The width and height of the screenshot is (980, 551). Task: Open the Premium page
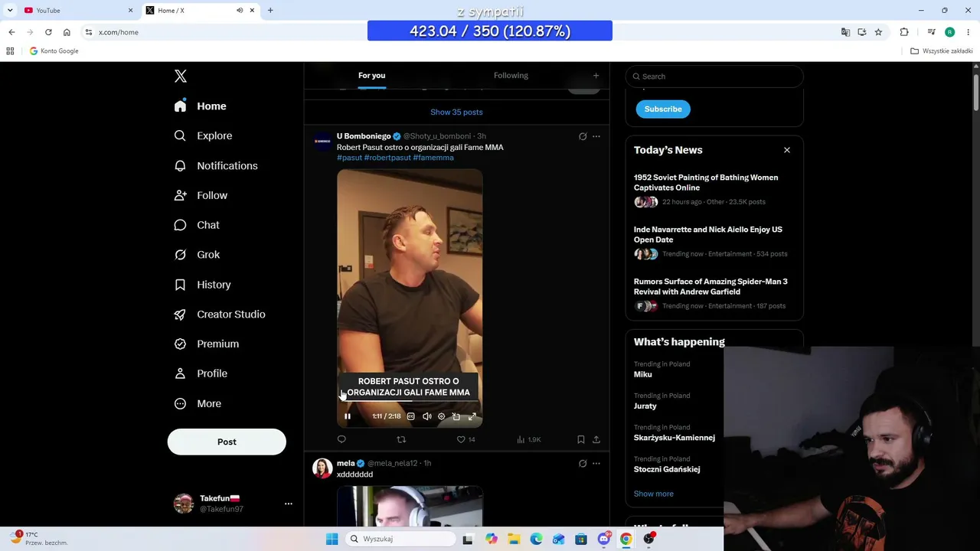pos(207,344)
